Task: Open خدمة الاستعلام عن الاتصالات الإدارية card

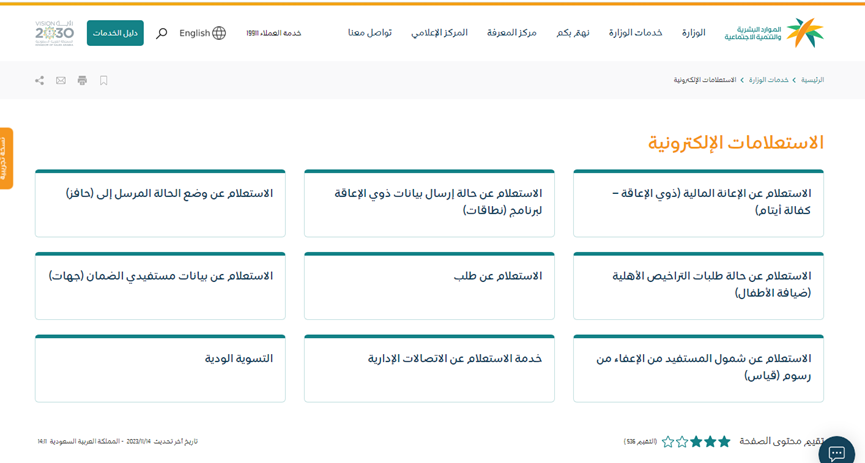Action: click(429, 369)
